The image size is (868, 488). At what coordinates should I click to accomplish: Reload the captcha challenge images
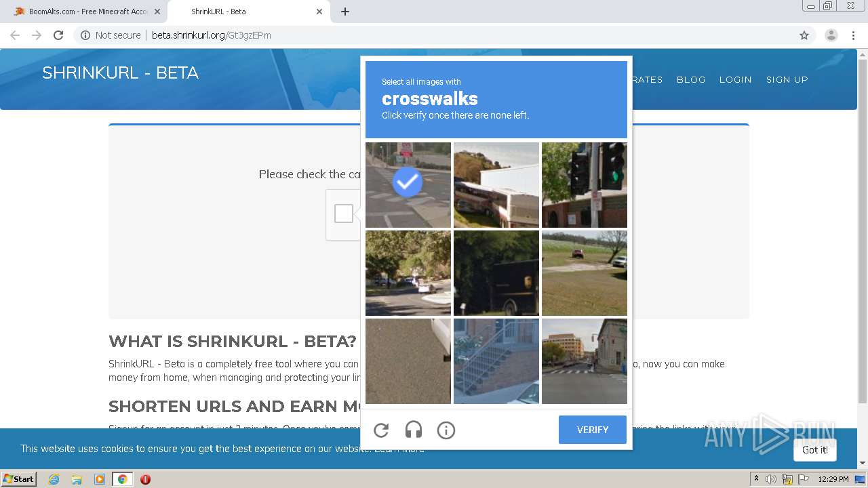click(381, 430)
